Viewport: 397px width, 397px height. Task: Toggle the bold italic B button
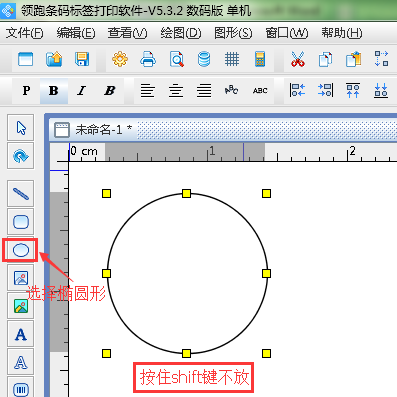pos(109,91)
